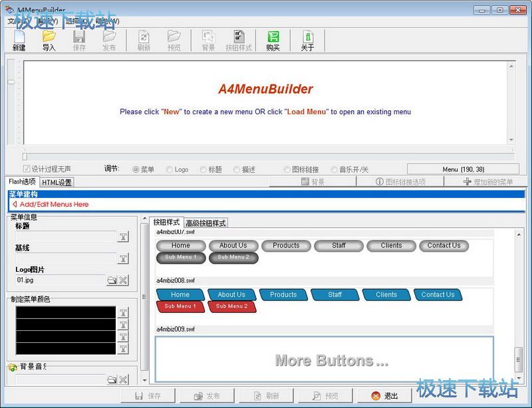Click into the 基线 text field

pos(66,258)
